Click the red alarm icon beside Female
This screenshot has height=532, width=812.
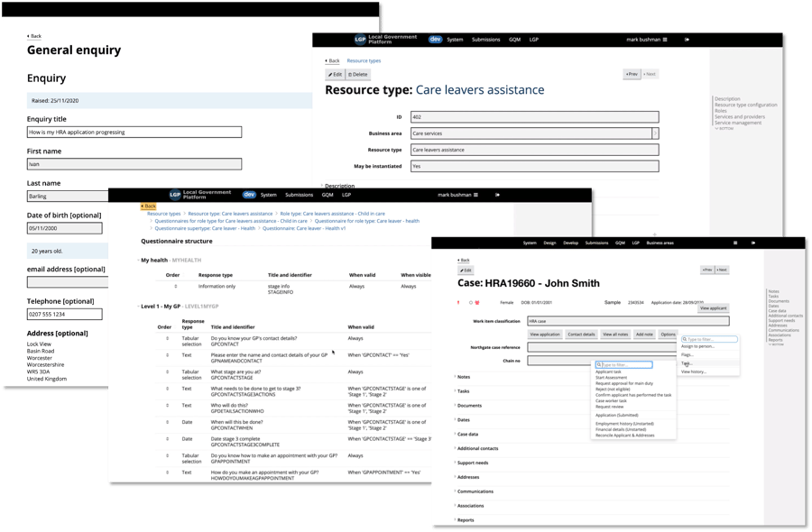pyautogui.click(x=477, y=303)
